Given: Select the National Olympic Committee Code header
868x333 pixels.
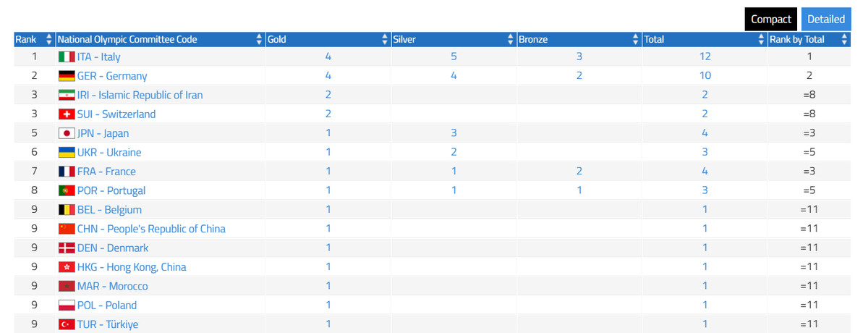Looking at the screenshot, I should (x=127, y=40).
